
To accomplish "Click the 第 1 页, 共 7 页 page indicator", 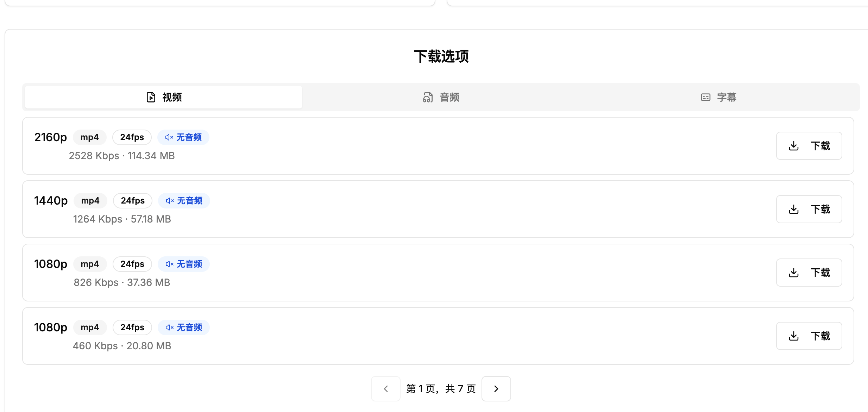I will click(x=441, y=388).
